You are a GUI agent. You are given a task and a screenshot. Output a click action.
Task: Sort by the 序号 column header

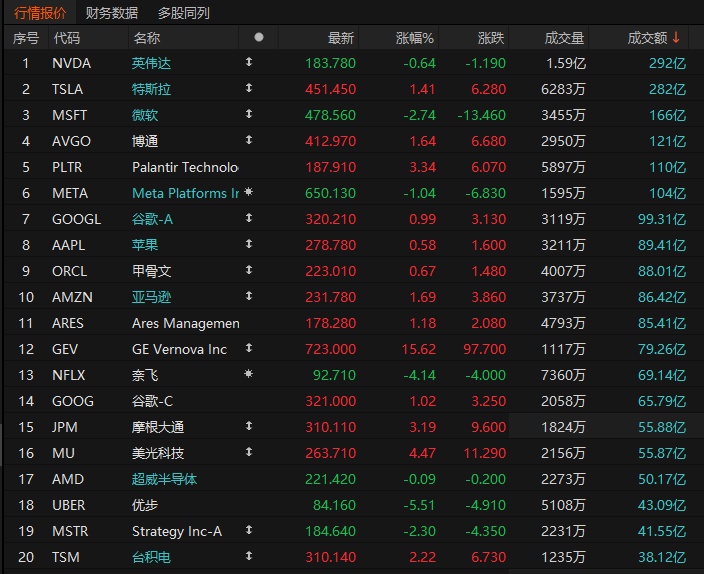(26, 38)
